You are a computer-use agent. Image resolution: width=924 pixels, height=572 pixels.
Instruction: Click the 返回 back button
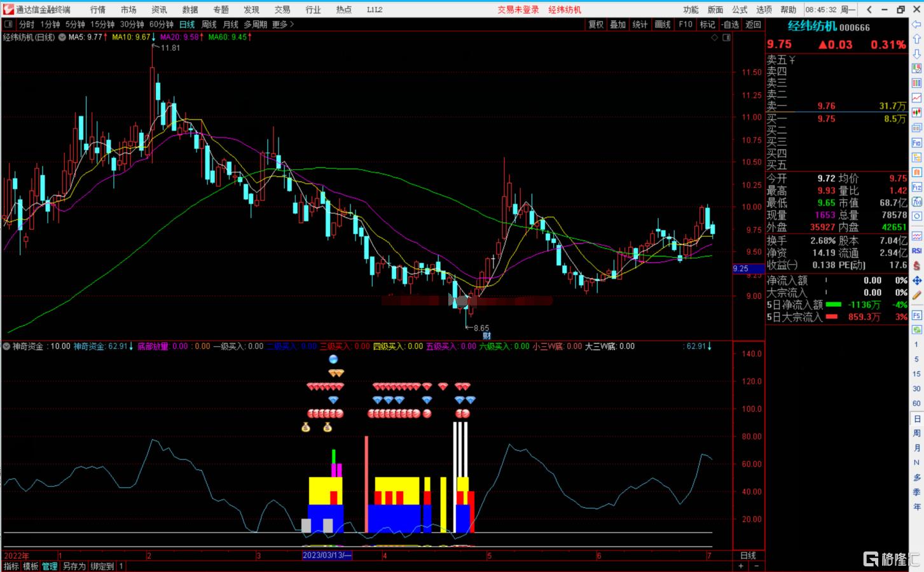coord(754,24)
